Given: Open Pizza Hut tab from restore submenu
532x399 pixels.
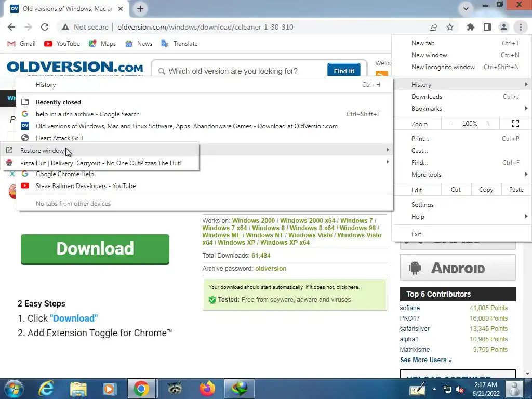Looking at the screenshot, I should (x=100, y=163).
